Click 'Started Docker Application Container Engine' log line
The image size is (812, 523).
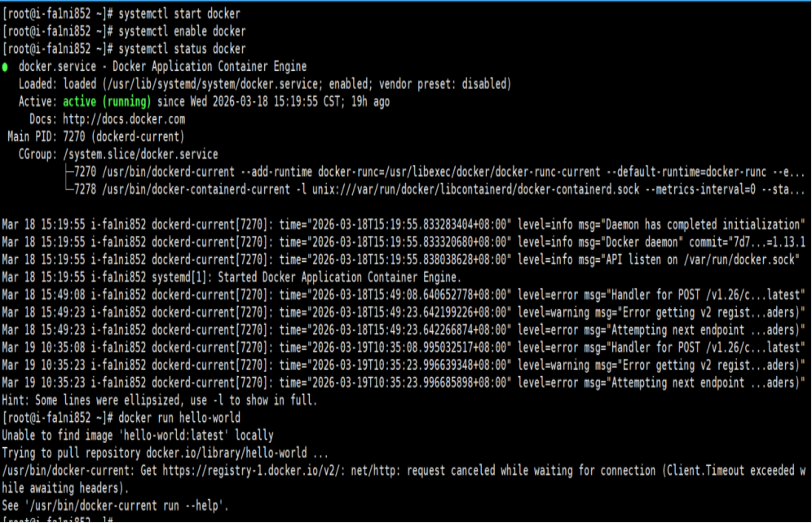click(232, 277)
